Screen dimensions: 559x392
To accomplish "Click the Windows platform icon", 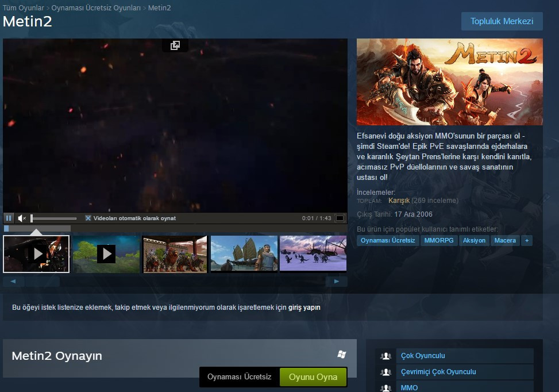I will click(x=342, y=355).
